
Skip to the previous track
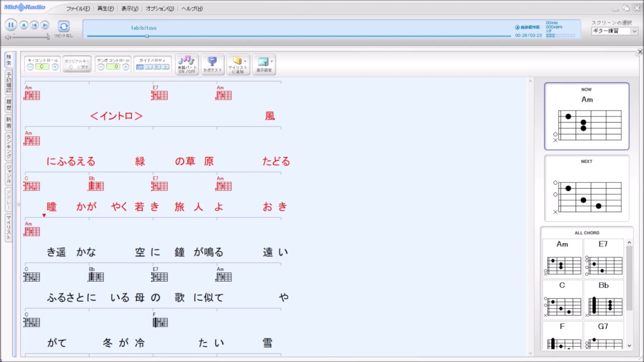(34, 25)
